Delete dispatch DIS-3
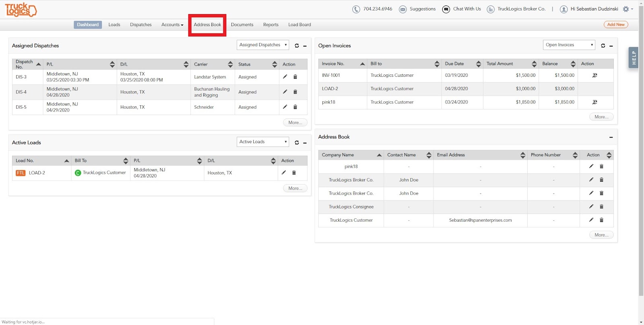 pyautogui.click(x=295, y=76)
